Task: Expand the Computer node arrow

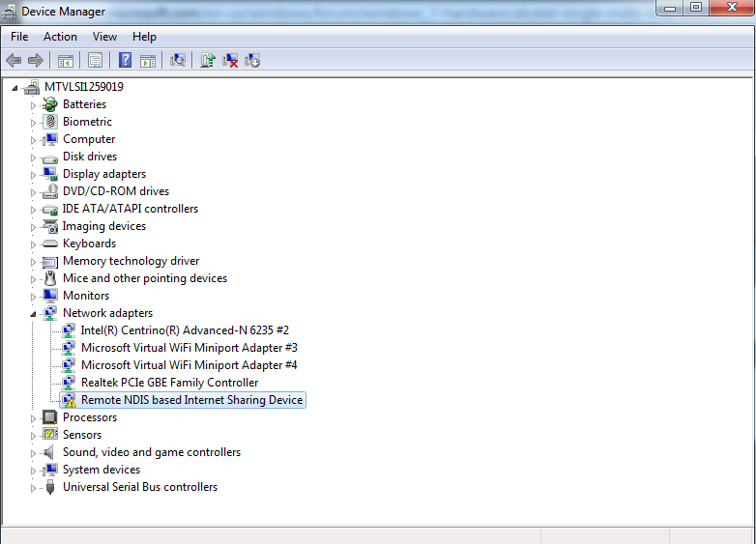Action: (x=33, y=140)
